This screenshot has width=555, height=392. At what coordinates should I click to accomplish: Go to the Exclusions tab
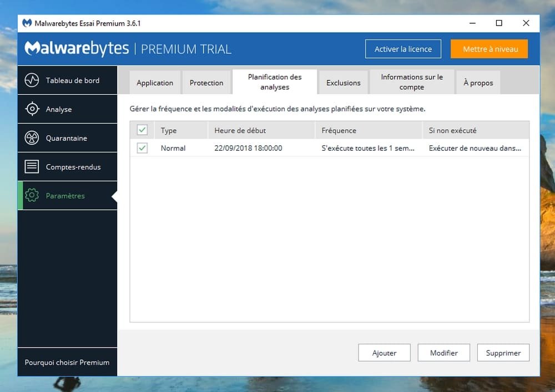pyautogui.click(x=344, y=83)
